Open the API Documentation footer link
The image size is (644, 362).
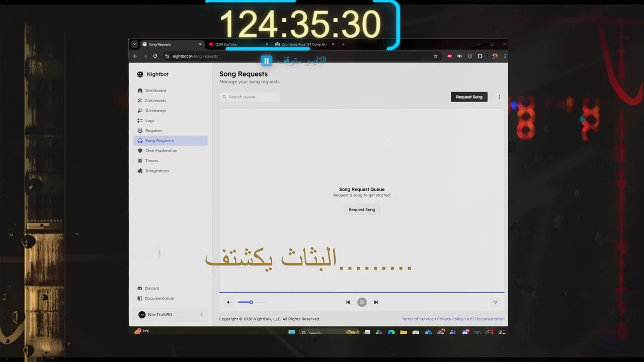[486, 319]
